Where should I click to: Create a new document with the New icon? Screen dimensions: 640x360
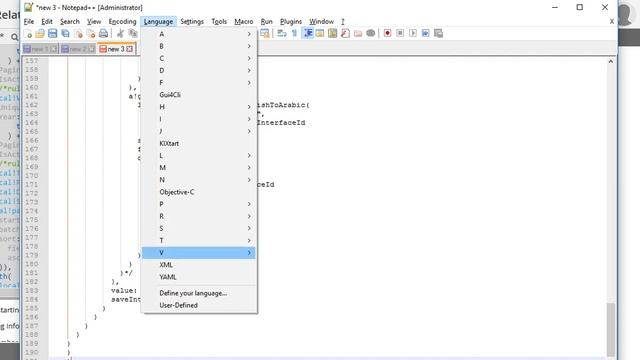coord(28,33)
